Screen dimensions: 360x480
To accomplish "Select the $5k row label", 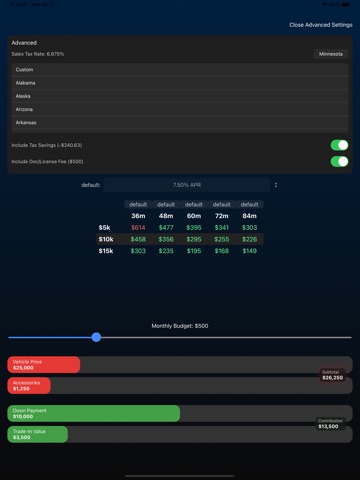I will tap(104, 228).
